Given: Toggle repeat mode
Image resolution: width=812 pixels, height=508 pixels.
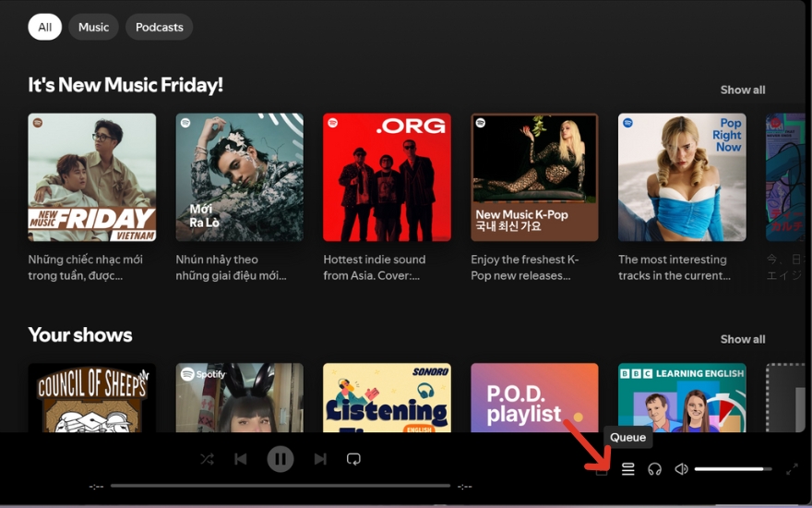Looking at the screenshot, I should (353, 459).
